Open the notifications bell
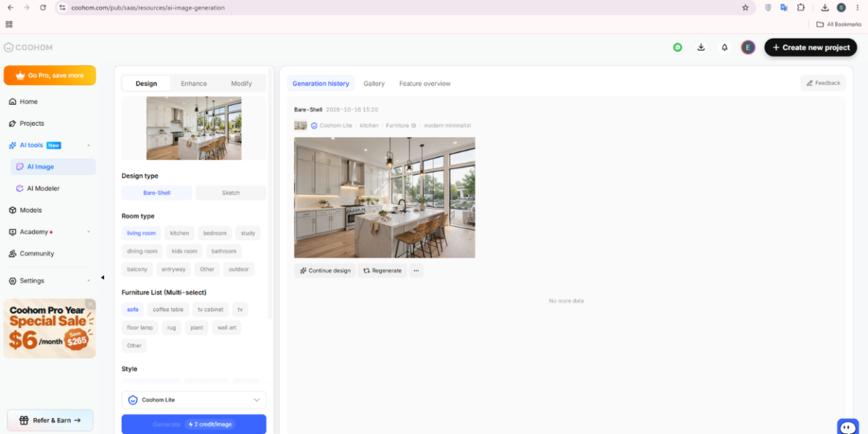 725,48
